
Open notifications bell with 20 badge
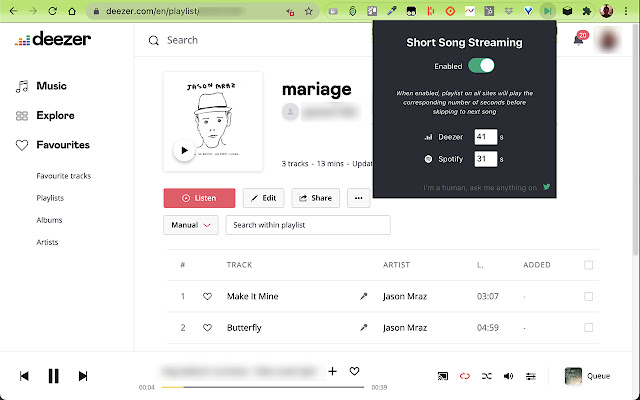coord(580,39)
